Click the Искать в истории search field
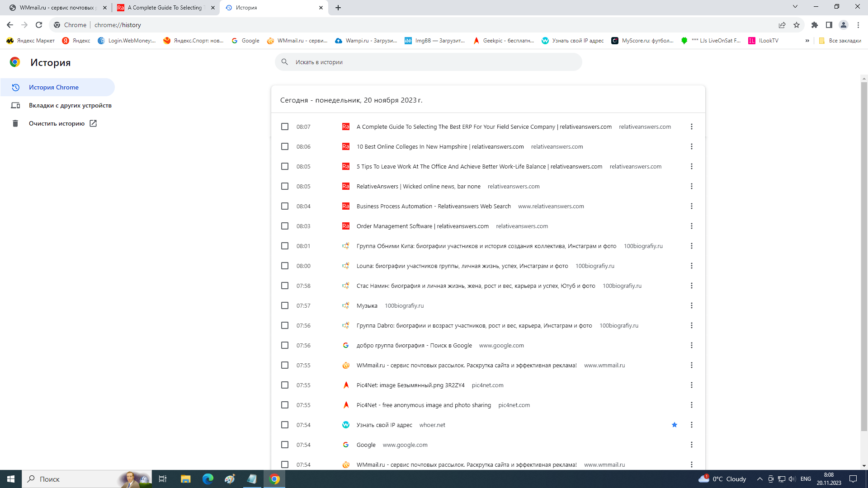Viewport: 868px width, 488px height. pos(429,62)
